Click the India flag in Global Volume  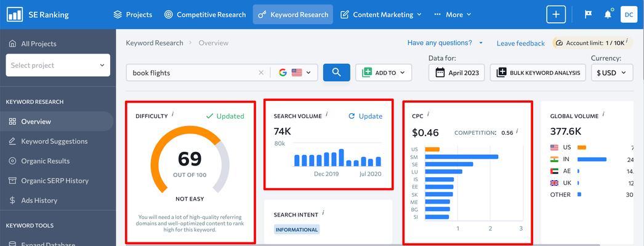[x=555, y=159]
